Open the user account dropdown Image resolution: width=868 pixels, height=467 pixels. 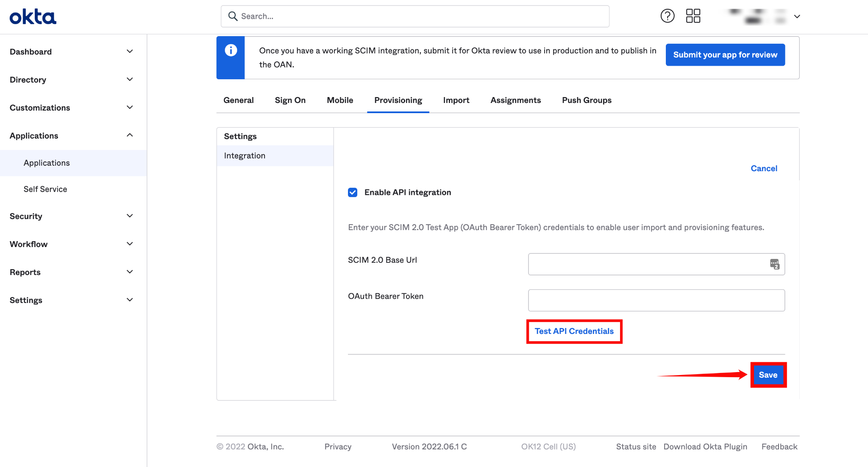[x=797, y=17]
